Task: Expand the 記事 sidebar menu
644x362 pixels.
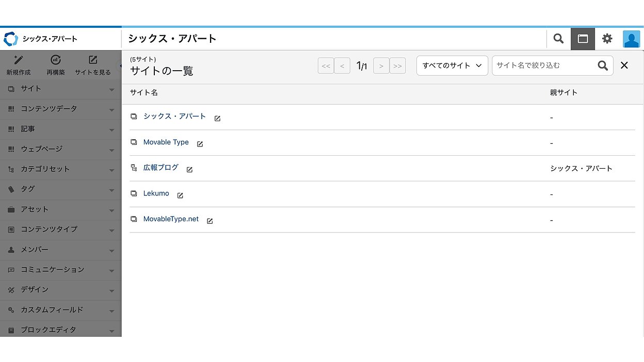Action: tap(60, 129)
